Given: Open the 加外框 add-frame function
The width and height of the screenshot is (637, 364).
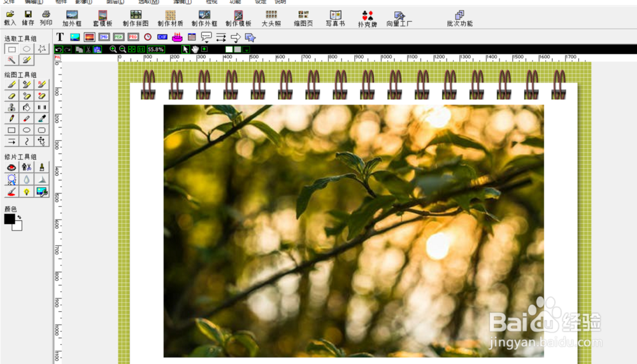Looking at the screenshot, I should (72, 18).
